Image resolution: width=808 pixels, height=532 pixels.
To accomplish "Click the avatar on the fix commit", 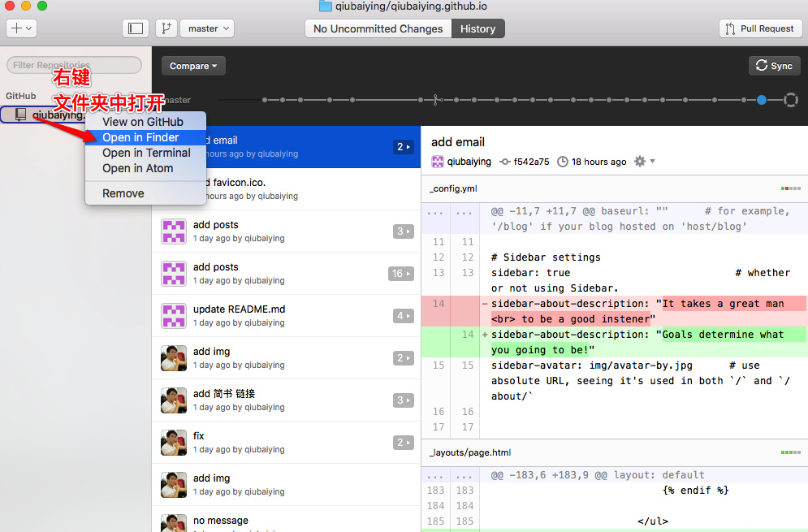I will 174,443.
